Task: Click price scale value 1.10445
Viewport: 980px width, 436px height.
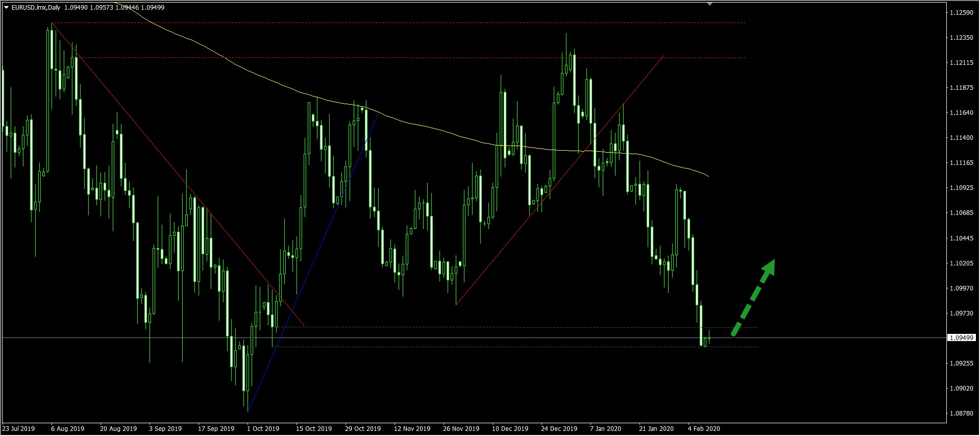Action: point(962,238)
